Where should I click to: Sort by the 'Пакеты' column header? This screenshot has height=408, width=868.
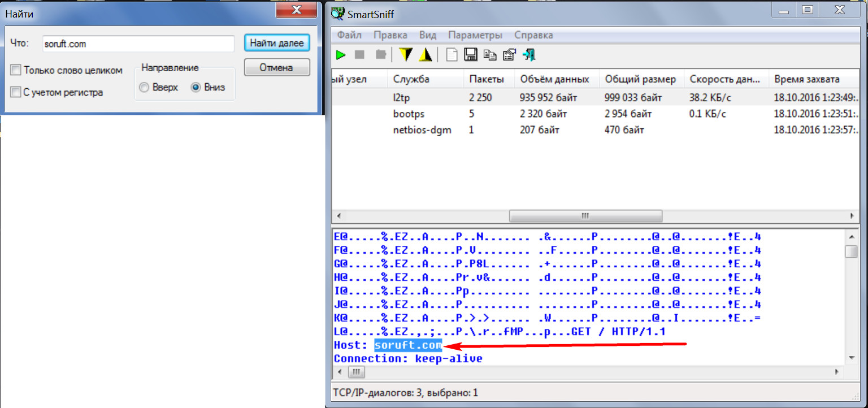[483, 79]
